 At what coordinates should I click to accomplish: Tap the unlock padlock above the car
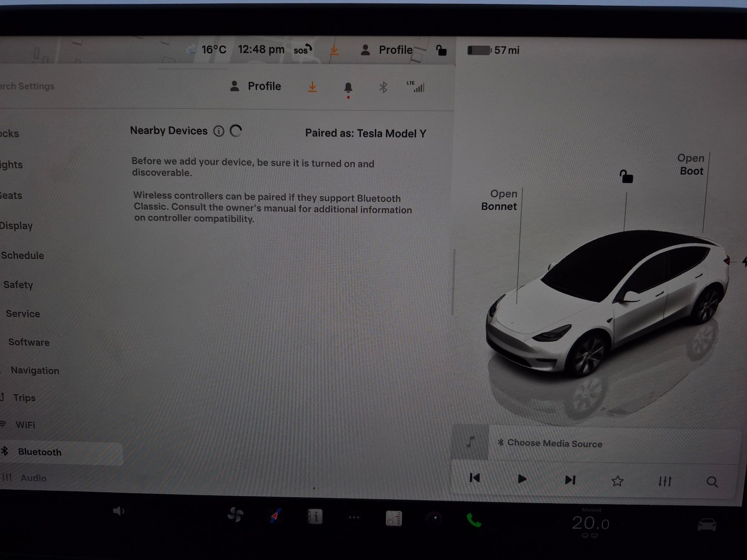pyautogui.click(x=625, y=176)
